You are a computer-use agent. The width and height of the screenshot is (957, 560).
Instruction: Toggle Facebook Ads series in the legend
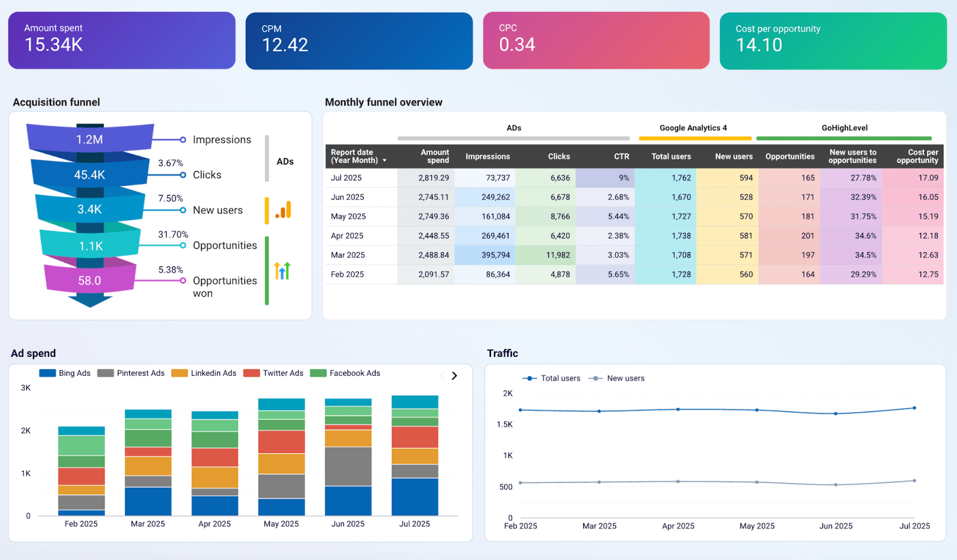pos(345,374)
